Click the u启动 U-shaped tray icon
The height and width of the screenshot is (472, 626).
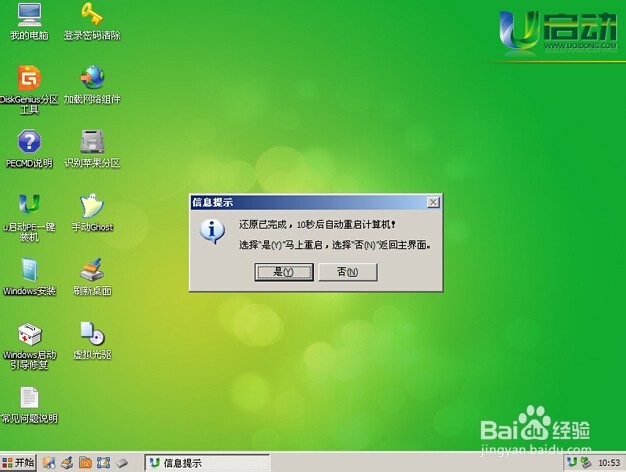point(572,462)
